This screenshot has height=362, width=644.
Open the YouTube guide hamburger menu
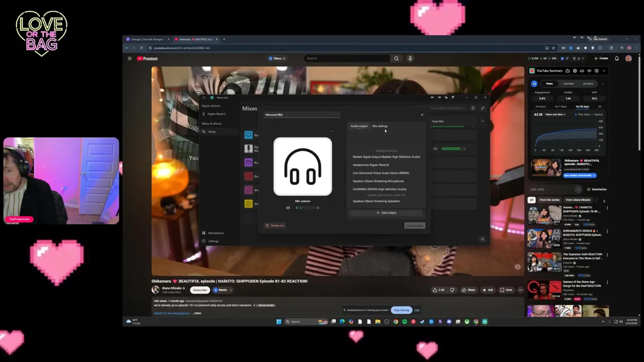[129, 58]
